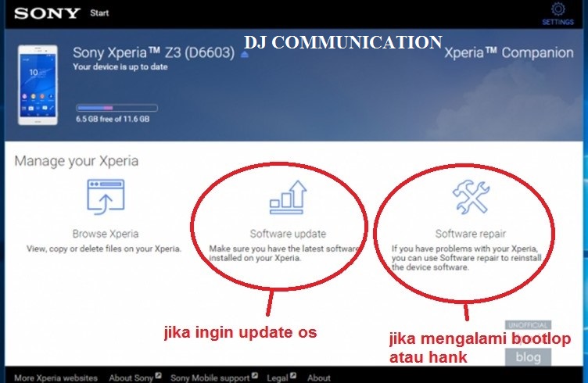Open the Start tab in header

point(99,13)
